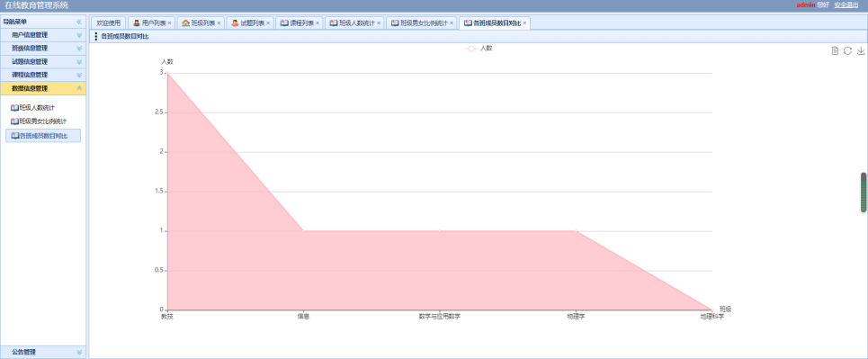Click the 在线教育管理系统 title text
868x359 pixels.
(x=37, y=5)
